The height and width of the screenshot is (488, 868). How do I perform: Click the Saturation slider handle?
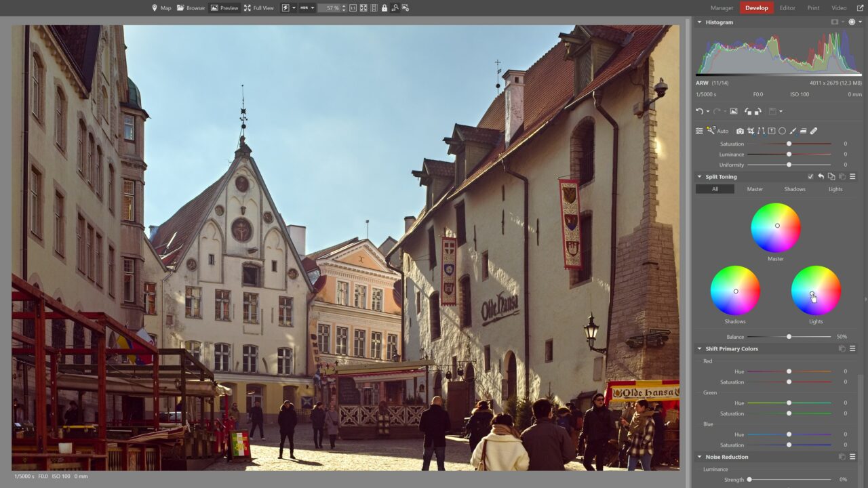pos(789,144)
